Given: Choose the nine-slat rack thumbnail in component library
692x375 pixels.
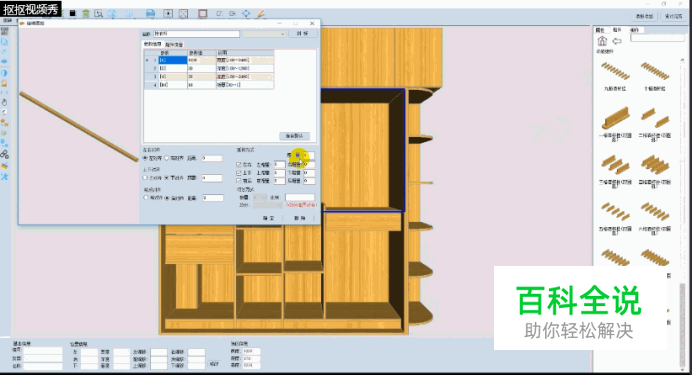Looking at the screenshot, I should pos(615,71).
